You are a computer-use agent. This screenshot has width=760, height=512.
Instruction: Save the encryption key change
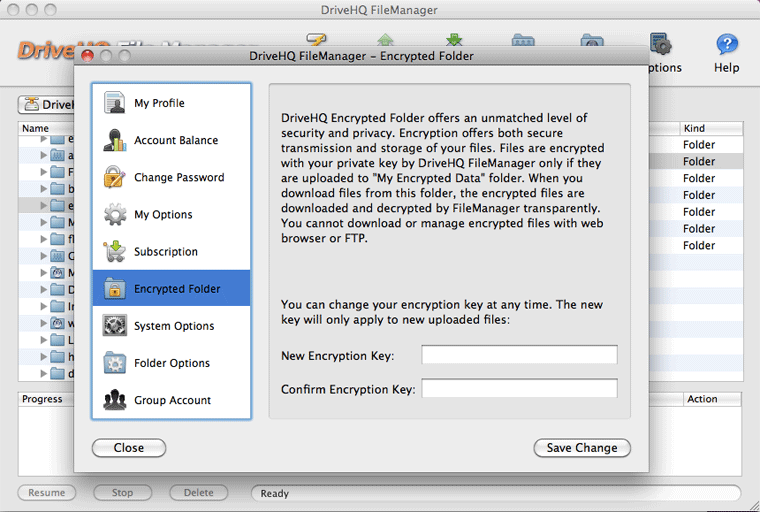[582, 448]
